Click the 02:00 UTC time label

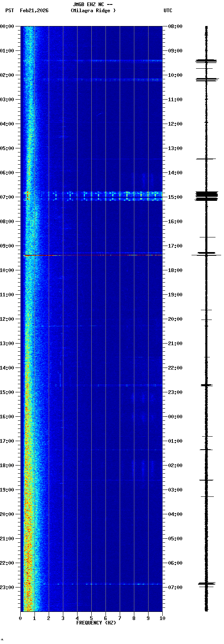coord(175,466)
